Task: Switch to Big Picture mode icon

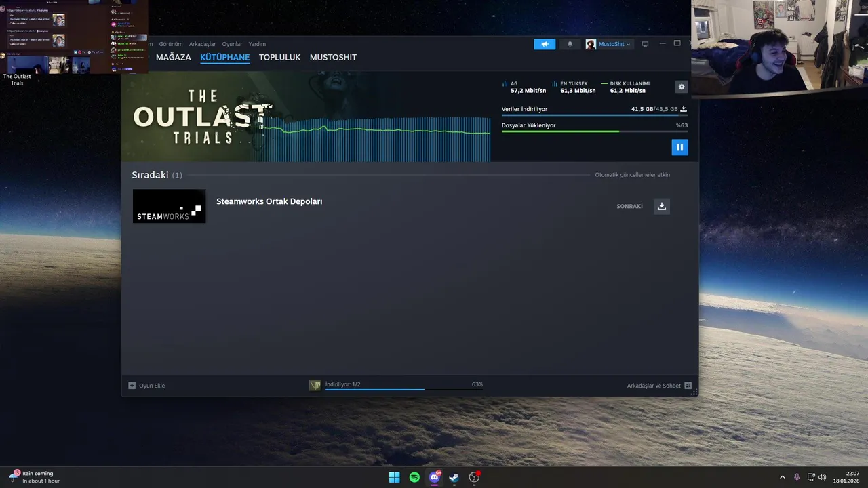Action: click(x=645, y=44)
